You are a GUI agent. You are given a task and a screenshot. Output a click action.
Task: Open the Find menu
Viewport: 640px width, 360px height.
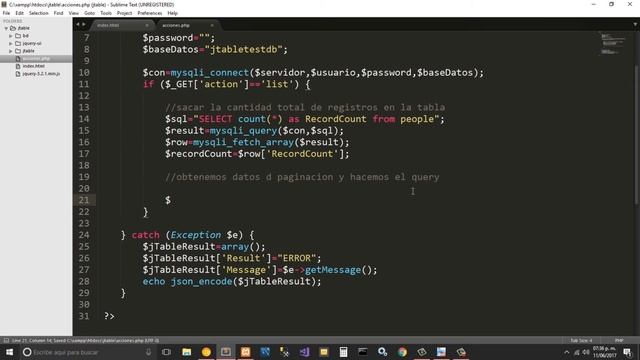[58, 13]
